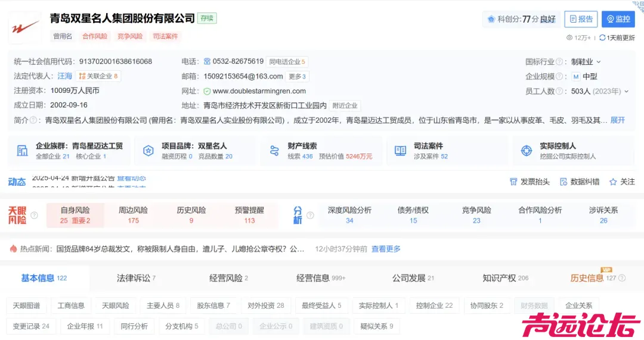Click the 数据纠错 correction icon
The height and width of the screenshot is (340, 644).
click(563, 182)
